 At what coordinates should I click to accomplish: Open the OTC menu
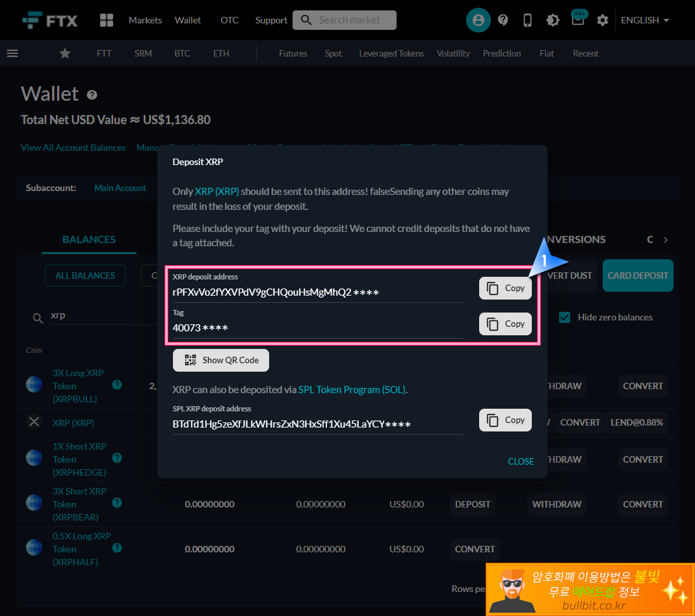[x=229, y=20]
